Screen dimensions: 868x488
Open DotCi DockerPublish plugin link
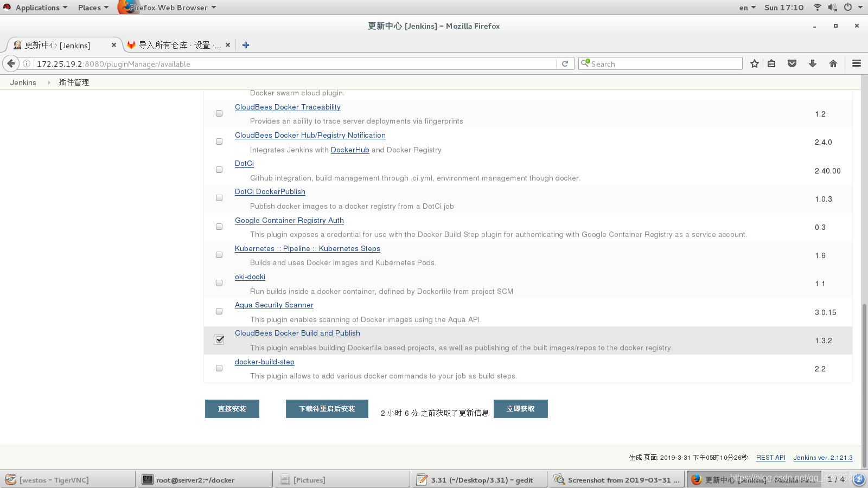tap(270, 191)
